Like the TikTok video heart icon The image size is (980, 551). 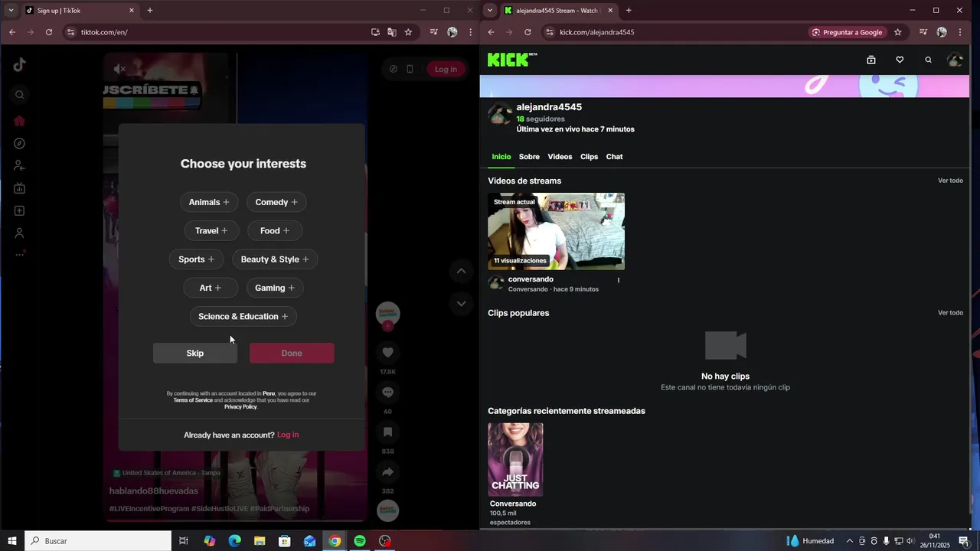coord(387,352)
